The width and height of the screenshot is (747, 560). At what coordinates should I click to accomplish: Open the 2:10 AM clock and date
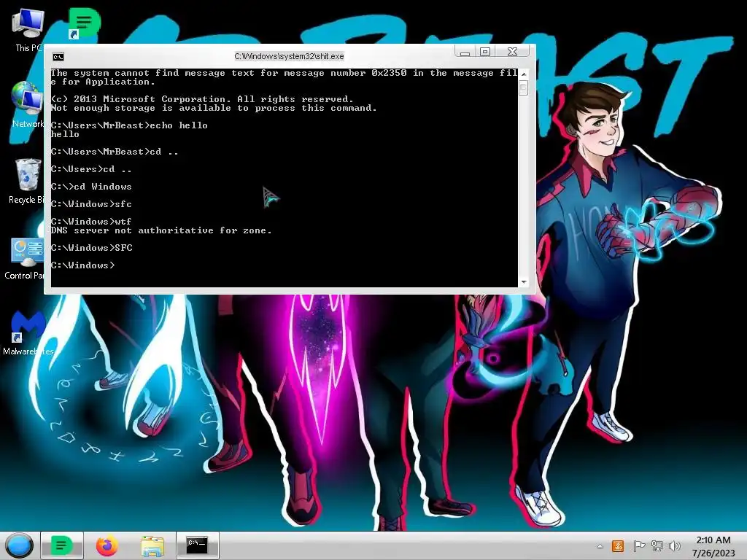(x=713, y=546)
